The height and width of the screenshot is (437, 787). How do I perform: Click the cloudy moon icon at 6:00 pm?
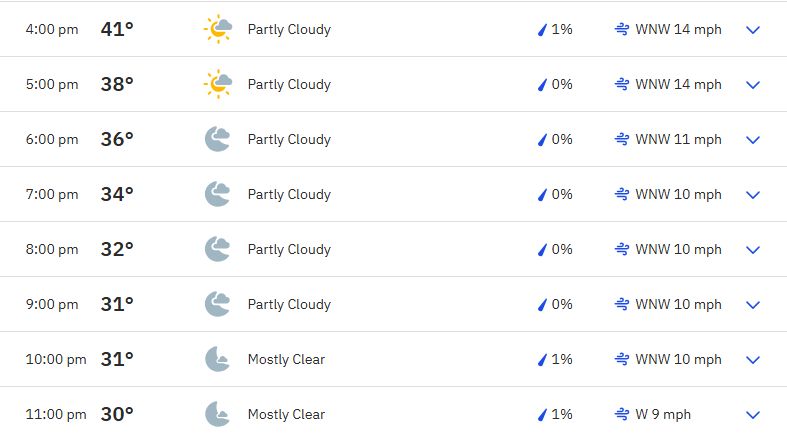[x=217, y=139]
